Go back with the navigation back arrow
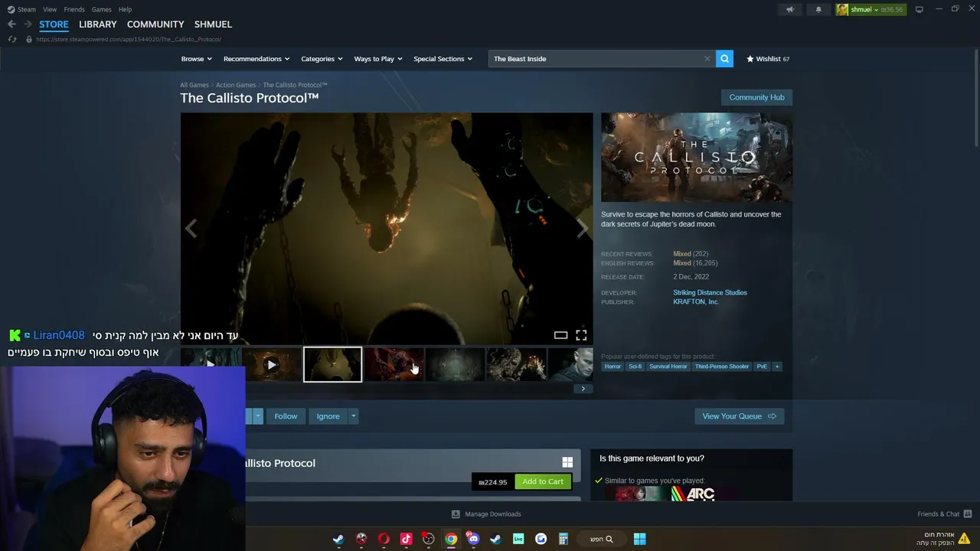This screenshot has height=551, width=980. click(11, 24)
